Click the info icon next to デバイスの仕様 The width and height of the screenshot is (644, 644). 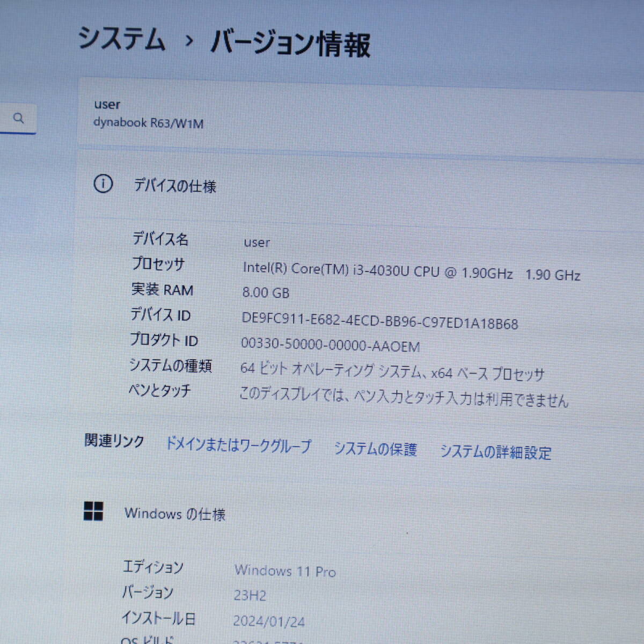(103, 184)
